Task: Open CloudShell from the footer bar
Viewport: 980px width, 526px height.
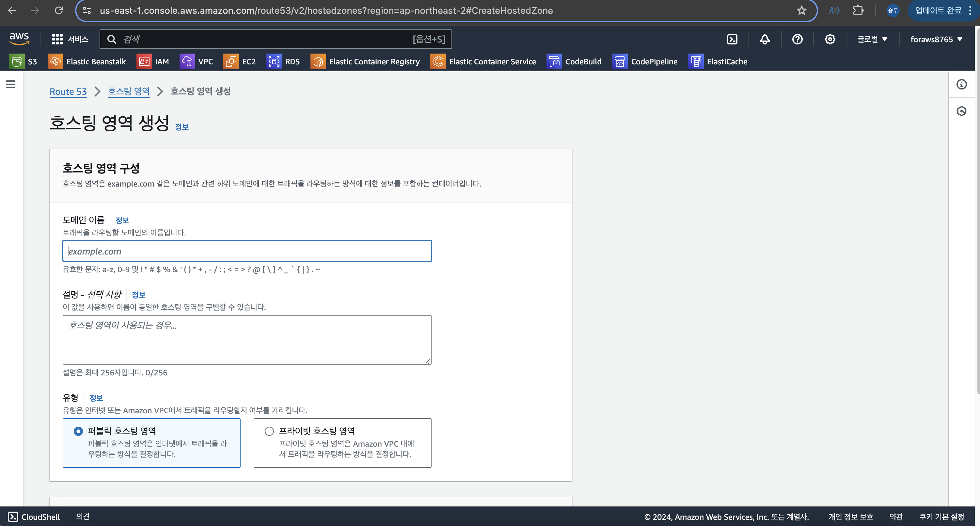Action: tap(34, 517)
